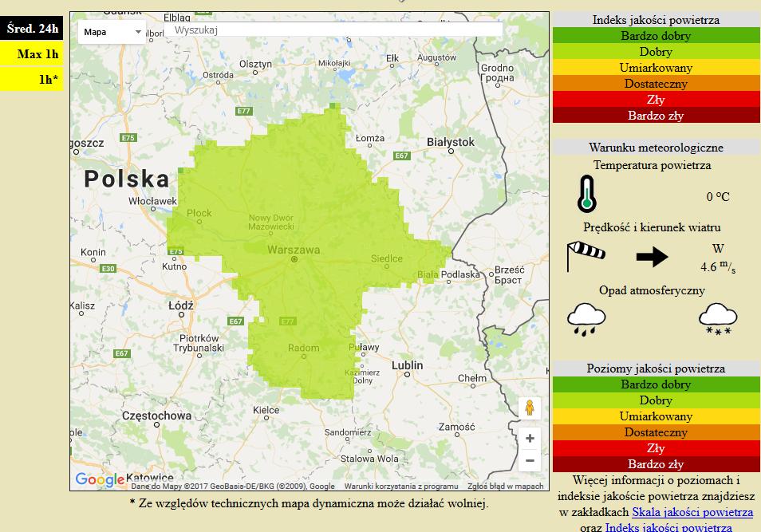Click the Nowy Dwór Mazowiecki label
The image size is (761, 532).
(x=270, y=223)
